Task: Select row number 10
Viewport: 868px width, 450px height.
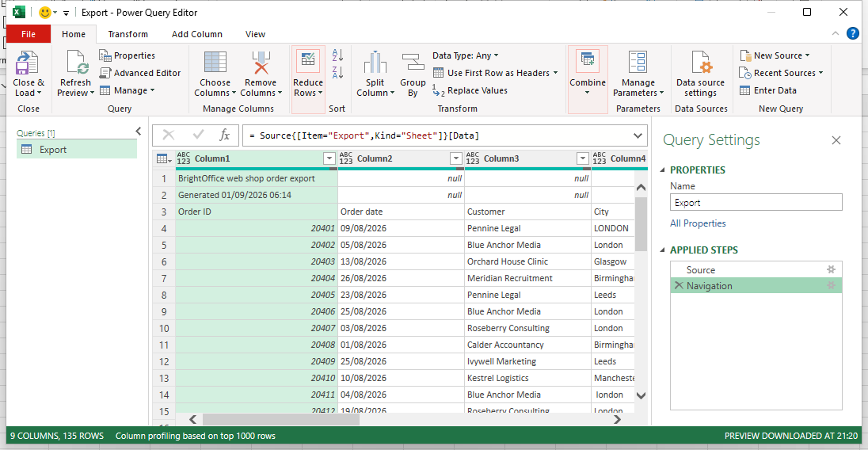Action: tap(164, 328)
